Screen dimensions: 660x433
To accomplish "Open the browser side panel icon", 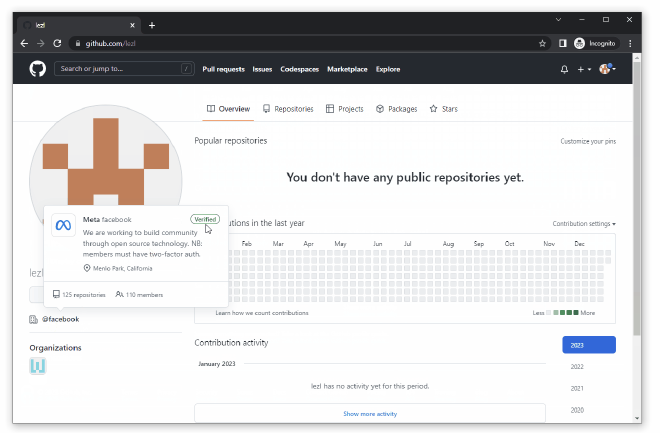I will pyautogui.click(x=562, y=43).
